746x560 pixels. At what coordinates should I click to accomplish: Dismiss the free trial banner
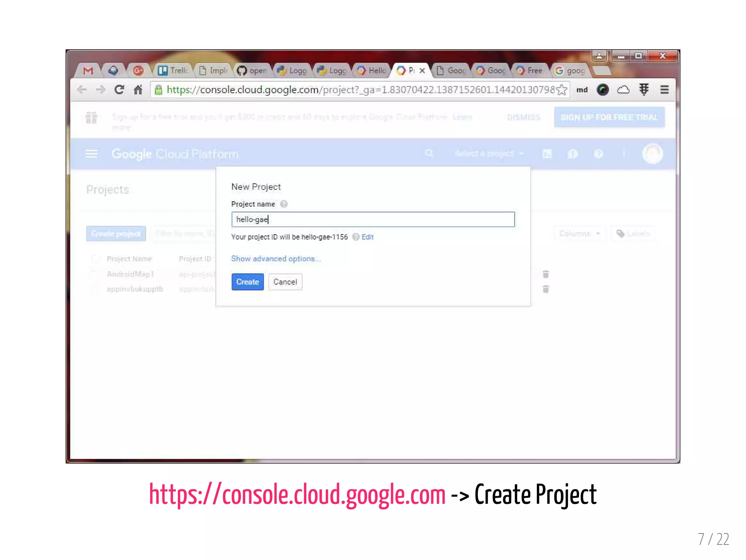point(523,117)
